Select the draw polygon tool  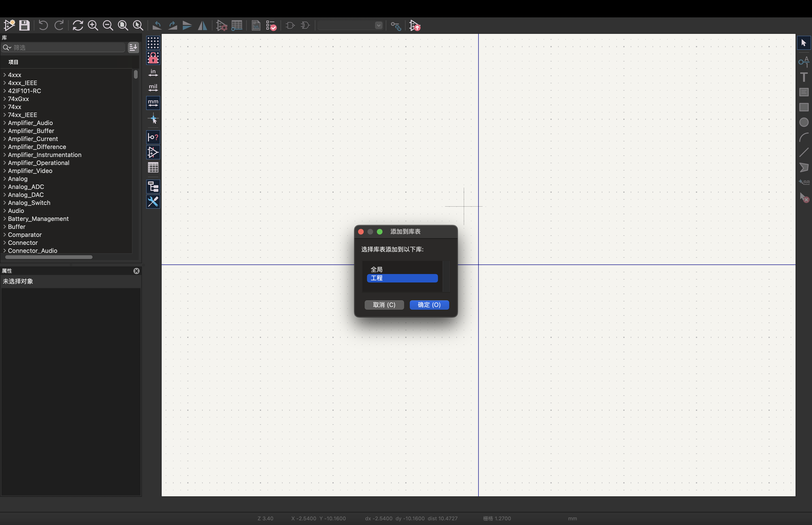coord(804,167)
